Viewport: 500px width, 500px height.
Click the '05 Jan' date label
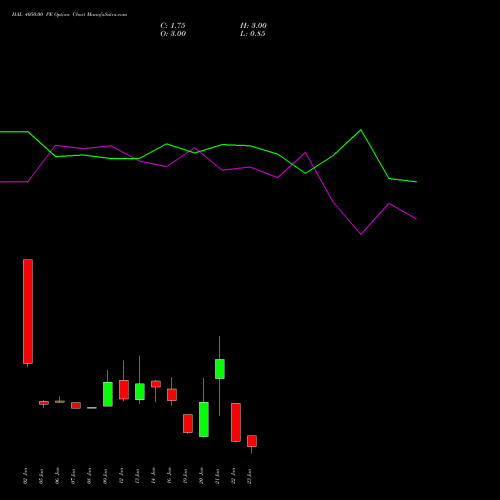[42, 476]
